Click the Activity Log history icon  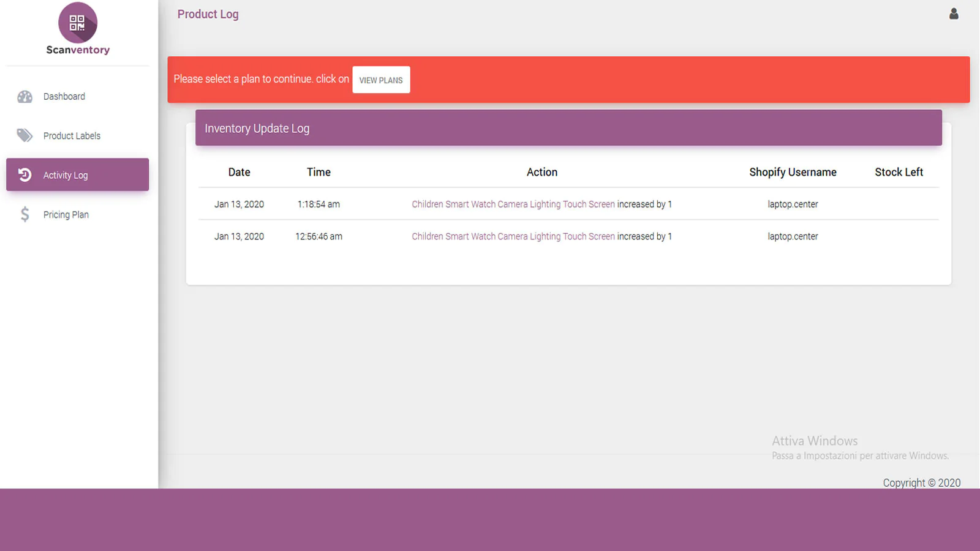[24, 175]
